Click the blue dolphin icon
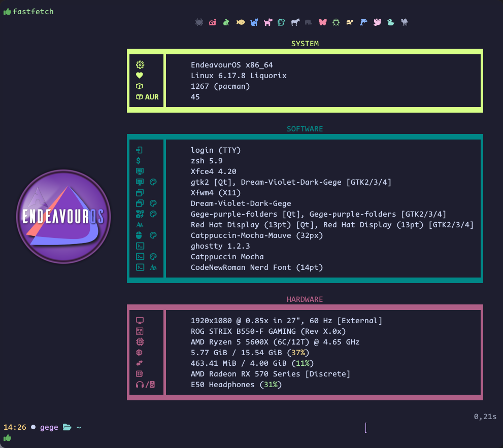This screenshot has height=448, width=503. point(363,22)
